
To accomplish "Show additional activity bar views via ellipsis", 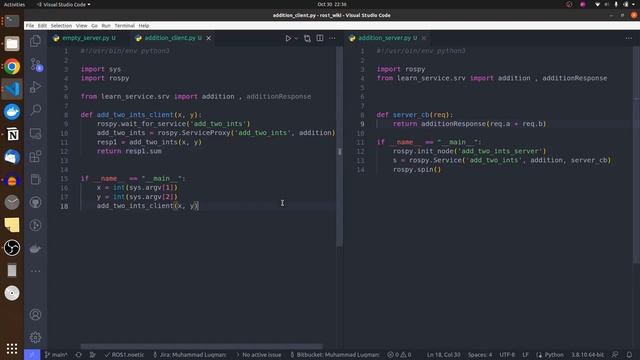I will coord(36,271).
